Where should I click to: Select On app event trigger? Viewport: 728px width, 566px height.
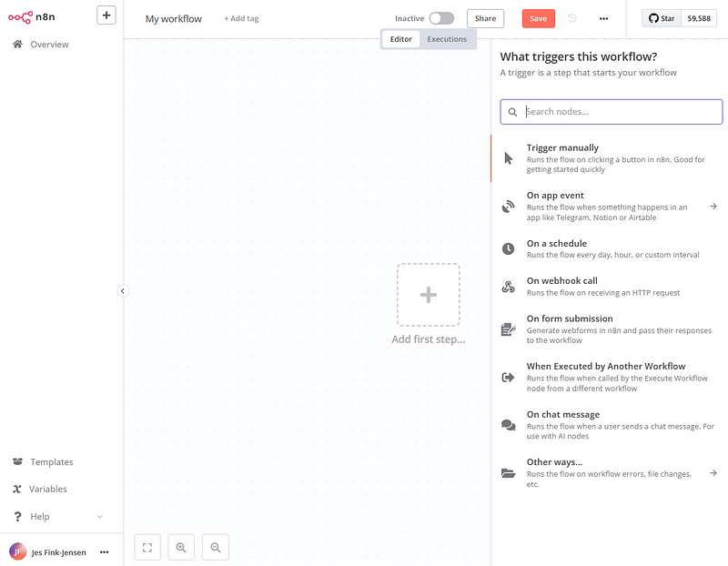[x=609, y=207]
